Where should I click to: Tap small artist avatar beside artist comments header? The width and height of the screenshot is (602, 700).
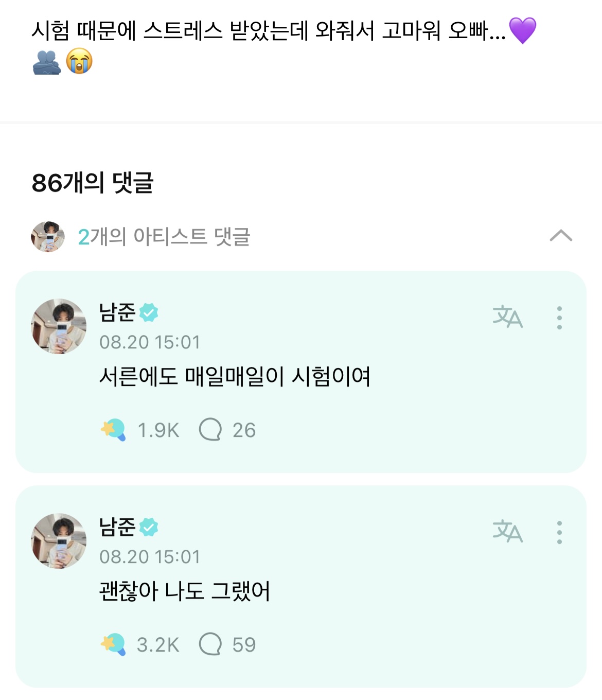(48, 237)
